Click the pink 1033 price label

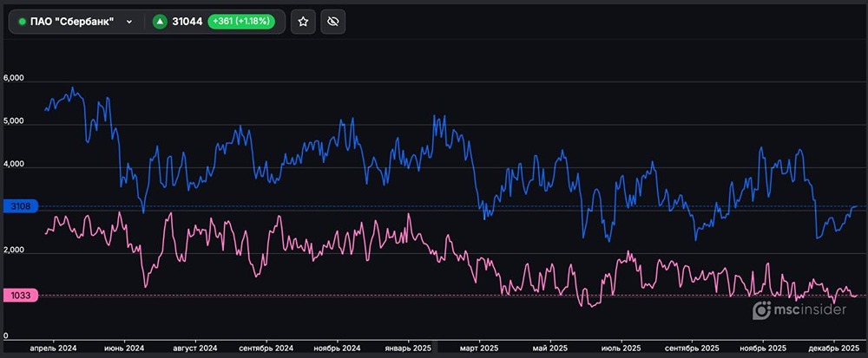[x=19, y=296]
